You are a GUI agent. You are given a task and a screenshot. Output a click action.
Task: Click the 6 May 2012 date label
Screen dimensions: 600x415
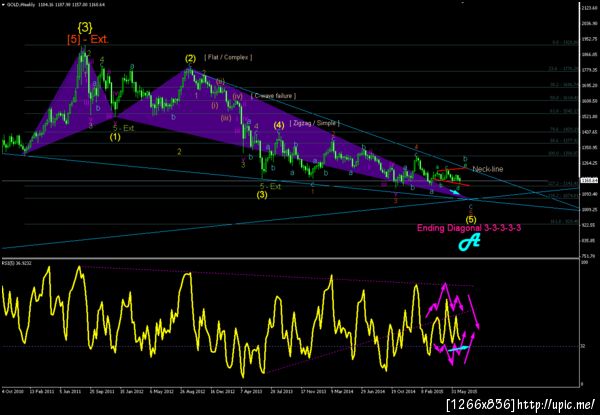162,392
